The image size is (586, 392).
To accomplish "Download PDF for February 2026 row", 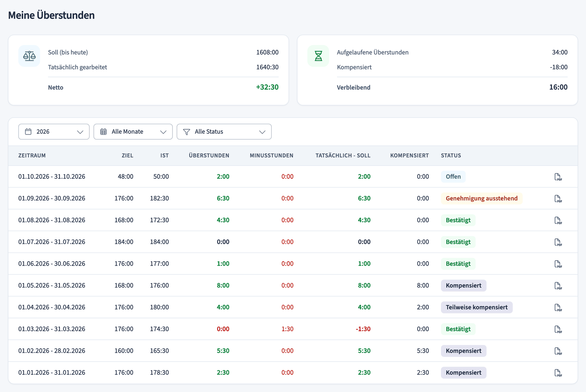I will coord(558,351).
